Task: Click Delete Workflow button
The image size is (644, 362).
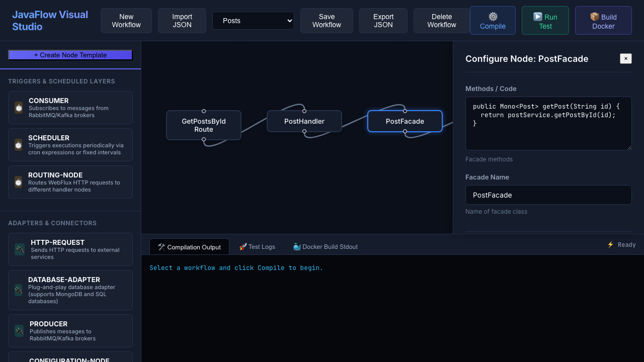Action: pos(442,21)
